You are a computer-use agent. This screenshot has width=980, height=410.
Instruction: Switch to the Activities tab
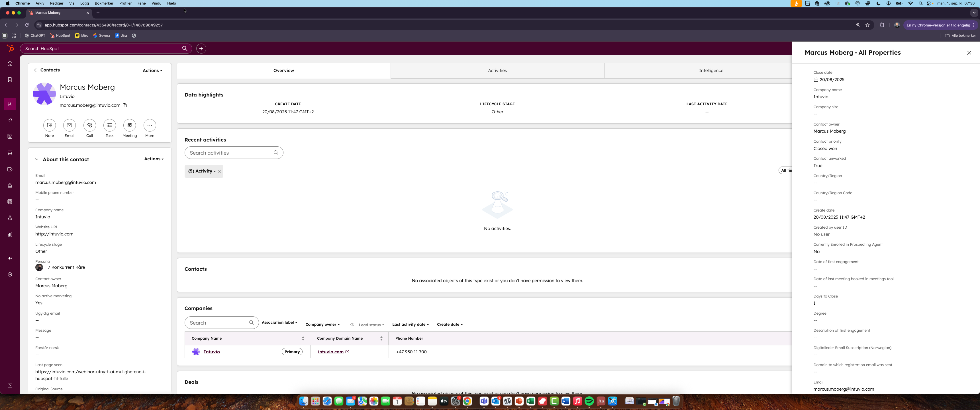click(497, 71)
